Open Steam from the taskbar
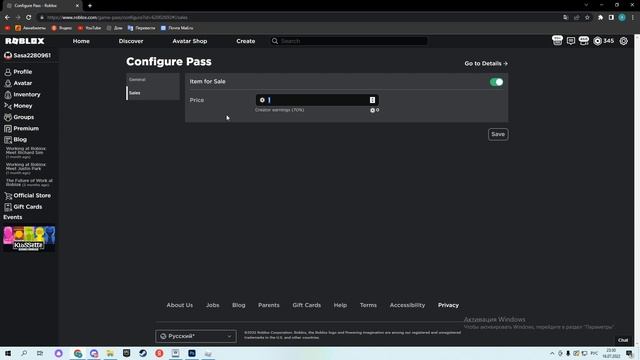640x360 pixels. coord(143,353)
